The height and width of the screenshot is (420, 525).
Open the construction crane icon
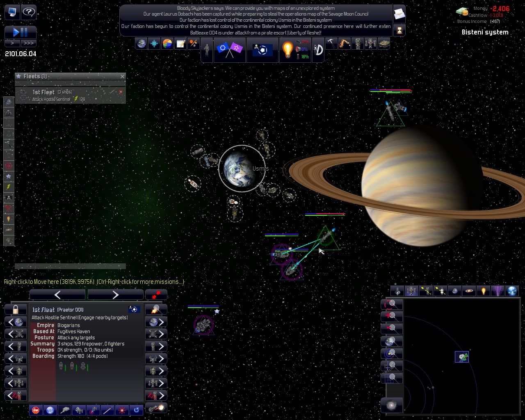point(344,43)
